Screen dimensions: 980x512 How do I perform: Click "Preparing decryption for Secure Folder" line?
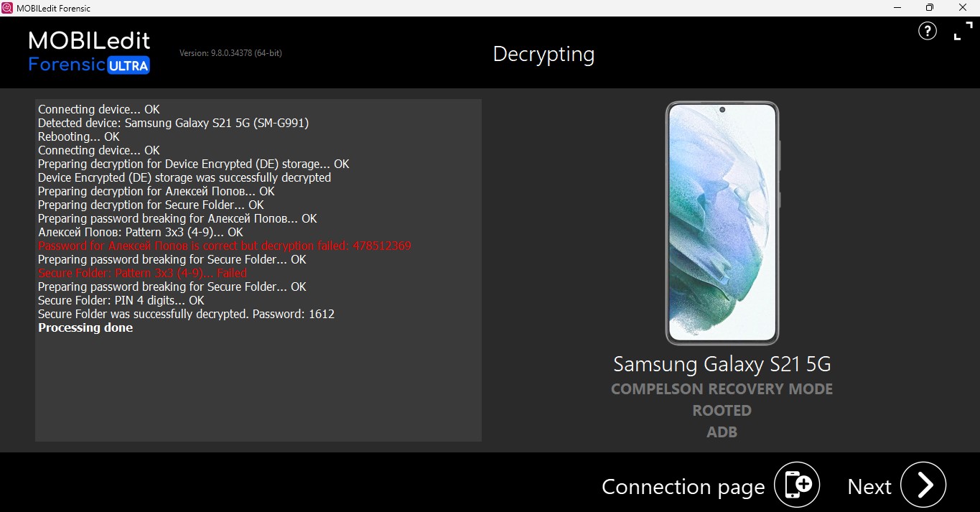tap(151, 205)
